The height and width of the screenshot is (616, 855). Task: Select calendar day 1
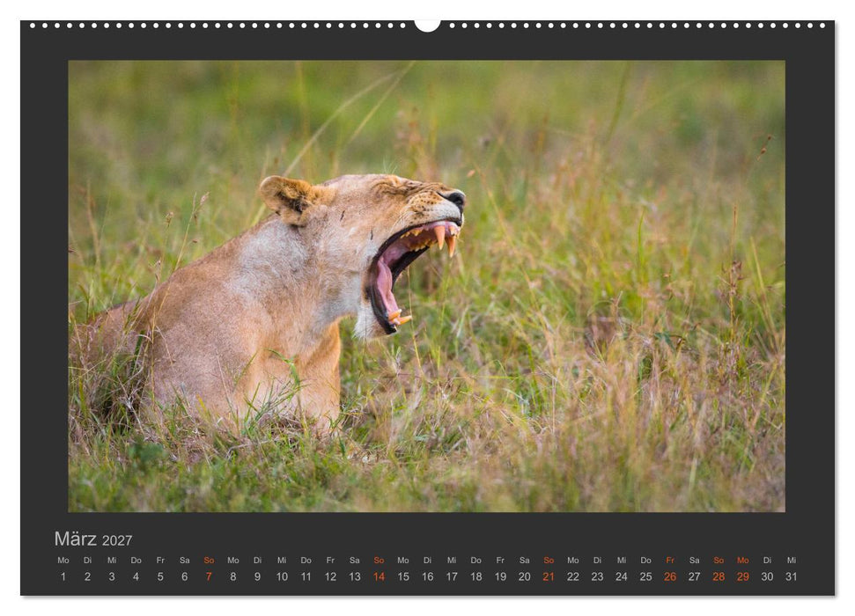pyautogui.click(x=63, y=576)
